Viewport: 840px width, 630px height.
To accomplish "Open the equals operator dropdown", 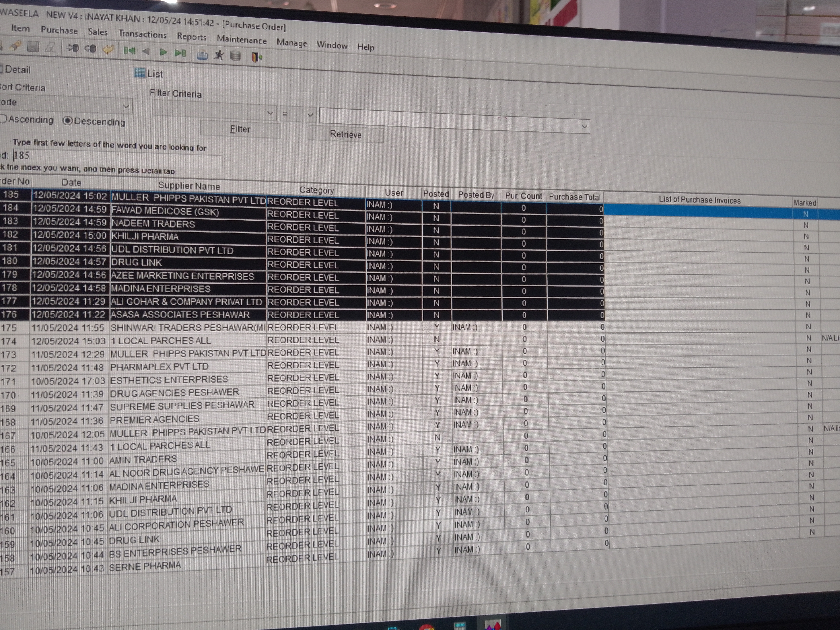I will coord(310,114).
